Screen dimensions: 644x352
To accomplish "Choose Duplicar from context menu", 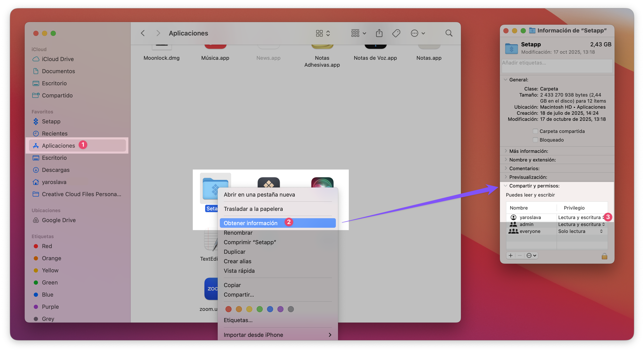I will click(x=277, y=252).
